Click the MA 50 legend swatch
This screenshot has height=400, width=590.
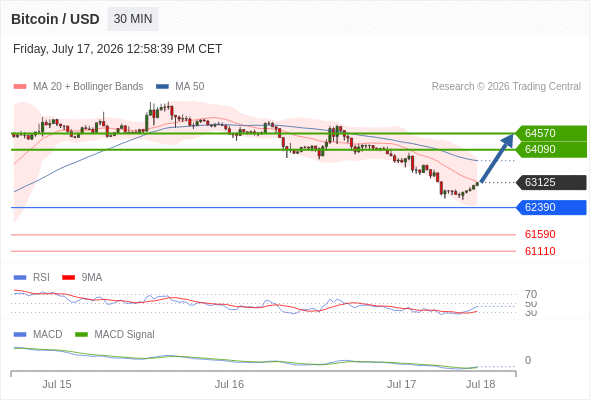point(162,87)
